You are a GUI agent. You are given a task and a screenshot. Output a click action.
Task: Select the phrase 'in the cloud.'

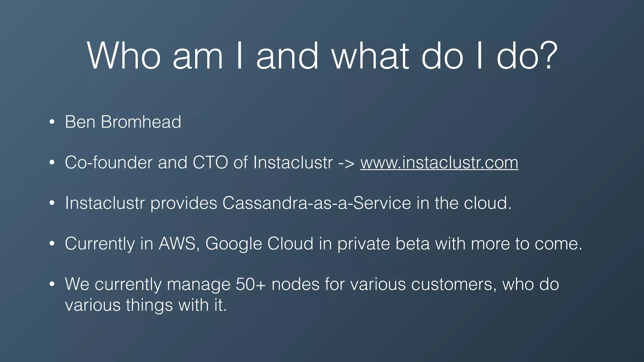pos(464,203)
